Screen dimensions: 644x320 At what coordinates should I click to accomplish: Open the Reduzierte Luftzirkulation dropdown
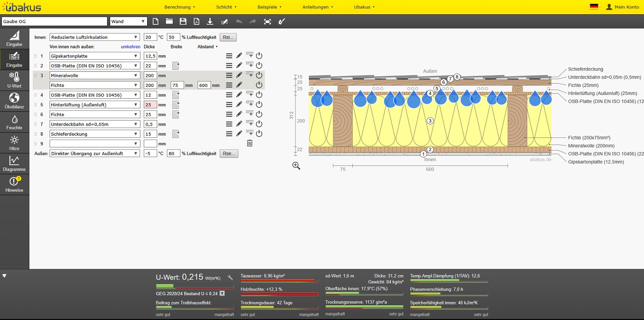point(95,37)
